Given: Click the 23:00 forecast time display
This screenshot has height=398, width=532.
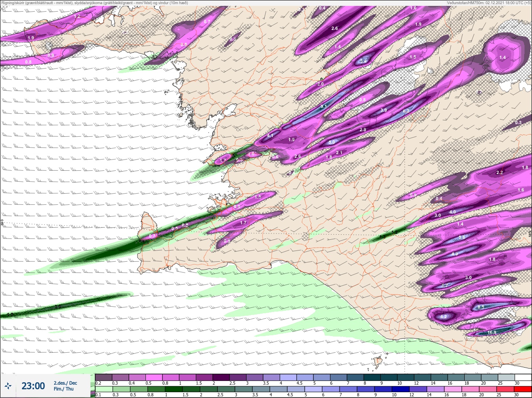Looking at the screenshot, I should point(33,386).
